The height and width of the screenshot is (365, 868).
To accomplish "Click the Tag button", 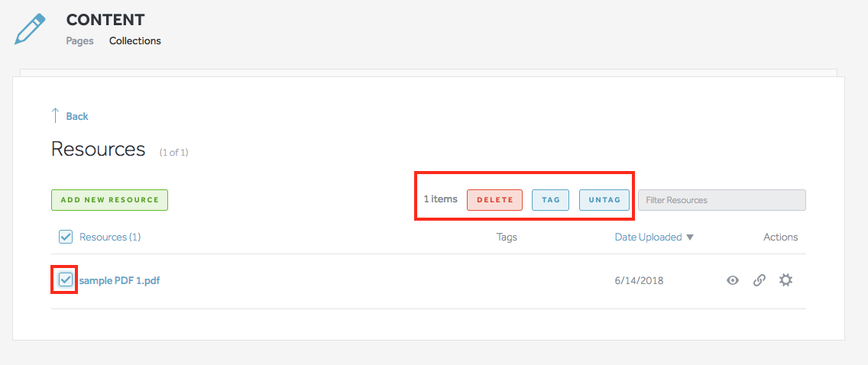I will [550, 200].
